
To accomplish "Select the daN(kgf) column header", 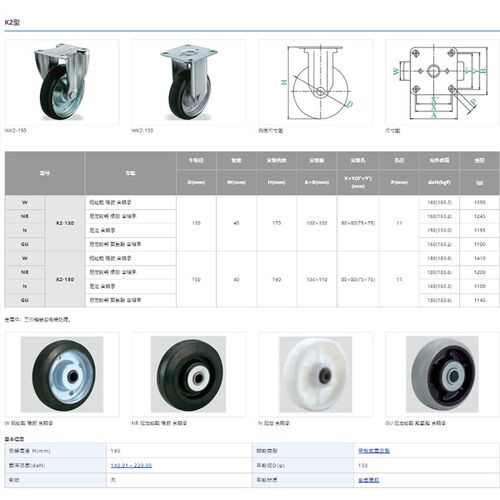I will click(439, 182).
